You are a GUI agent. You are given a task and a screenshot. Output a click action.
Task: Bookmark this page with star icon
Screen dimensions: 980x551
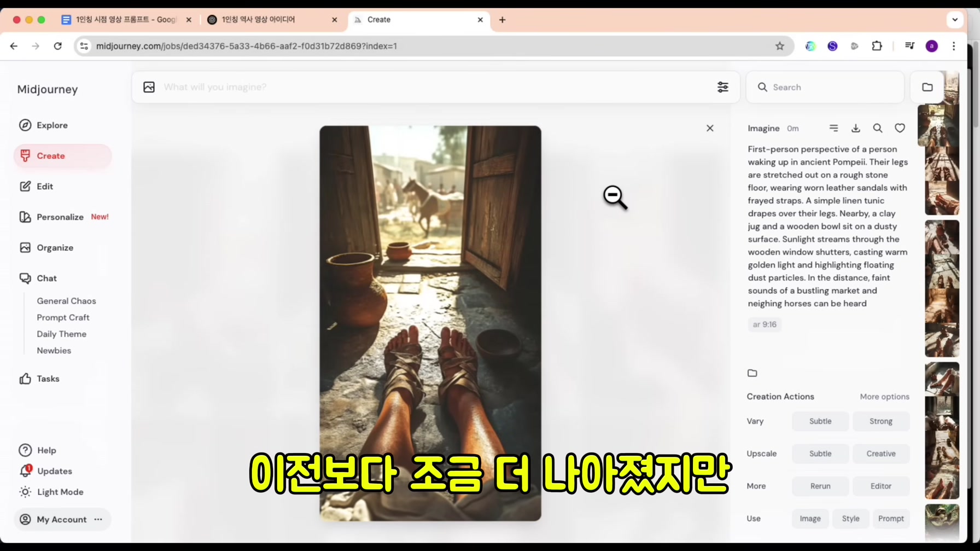pos(780,46)
